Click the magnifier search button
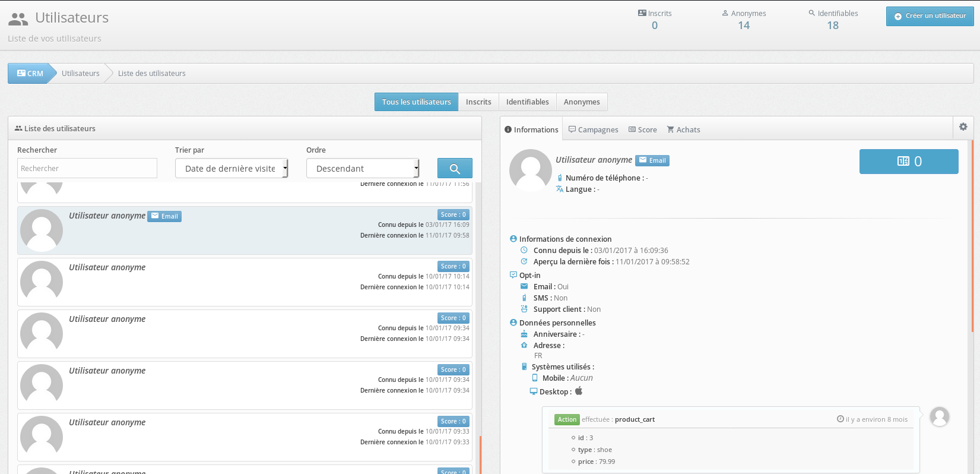This screenshot has height=474, width=980. (455, 169)
